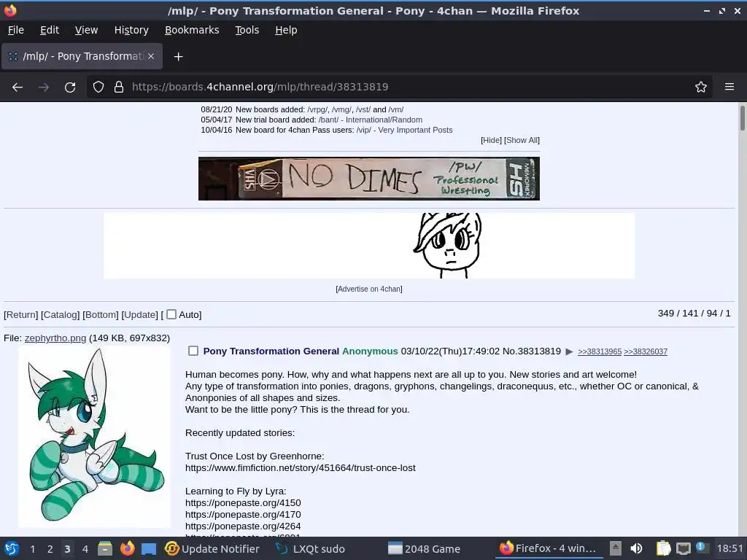The width and height of the screenshot is (747, 560).
Task: Open the tracking protection shield icon
Action: click(98, 87)
